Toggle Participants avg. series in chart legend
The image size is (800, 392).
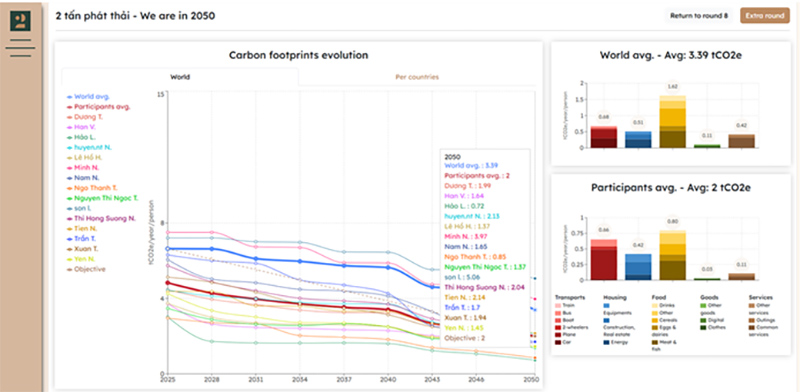click(x=99, y=107)
